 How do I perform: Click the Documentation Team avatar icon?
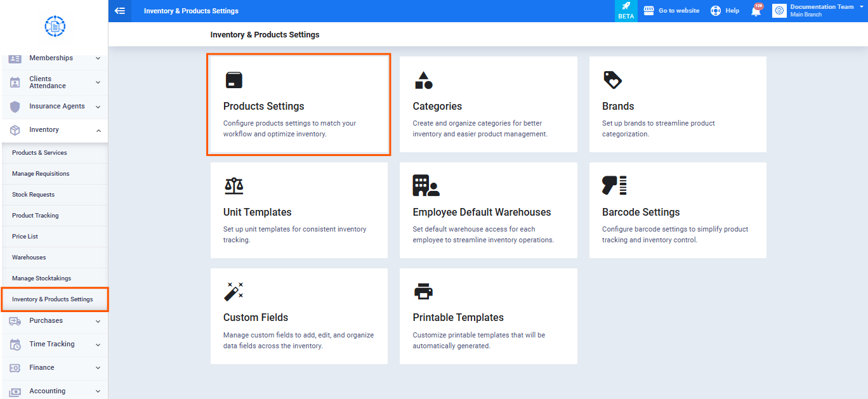(779, 11)
